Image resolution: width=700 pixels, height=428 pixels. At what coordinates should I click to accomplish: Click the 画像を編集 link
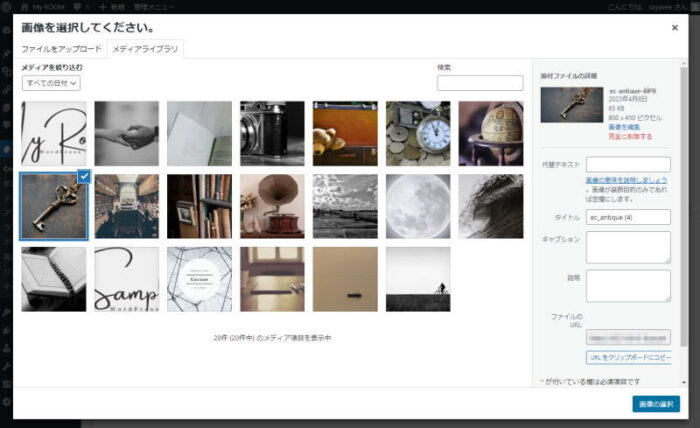pos(624,127)
